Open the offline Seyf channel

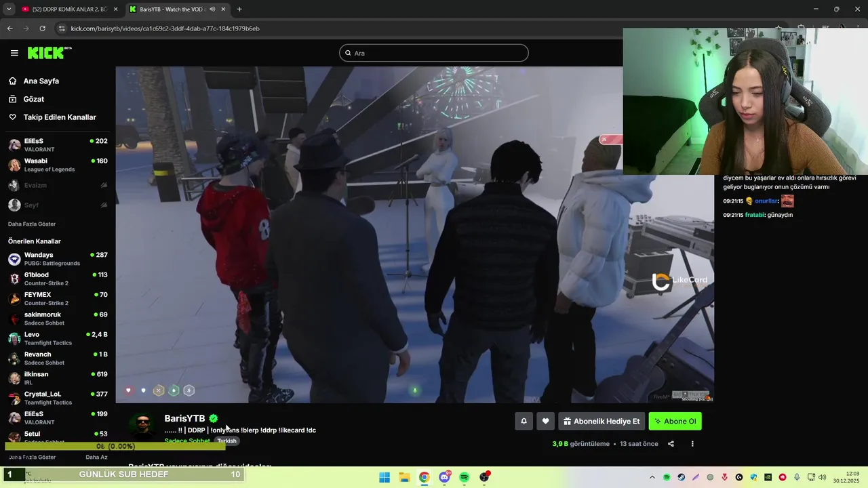(x=58, y=205)
